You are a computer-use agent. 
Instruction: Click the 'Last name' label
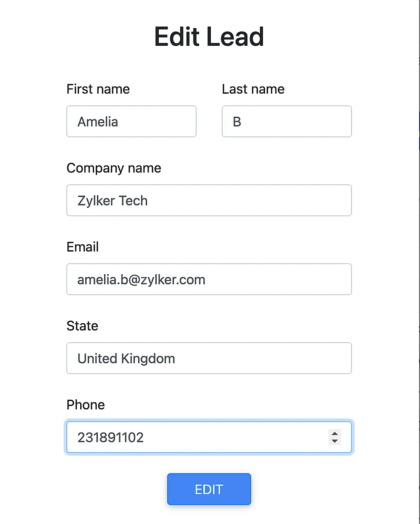click(x=253, y=89)
